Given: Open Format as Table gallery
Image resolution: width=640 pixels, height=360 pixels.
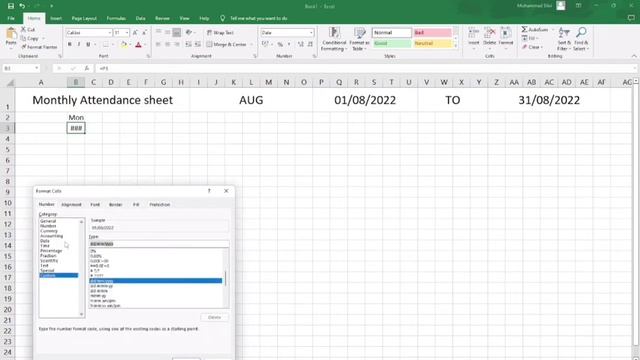Looking at the screenshot, I should (359, 39).
